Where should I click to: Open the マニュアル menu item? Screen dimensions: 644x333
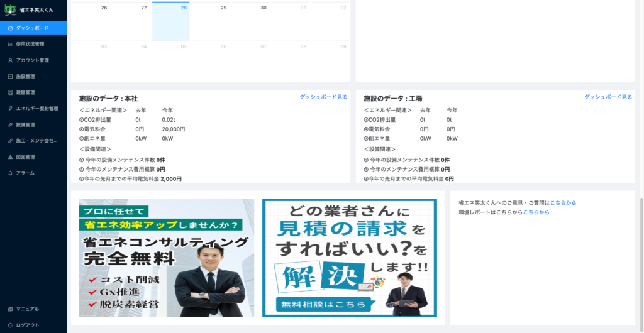point(27,309)
